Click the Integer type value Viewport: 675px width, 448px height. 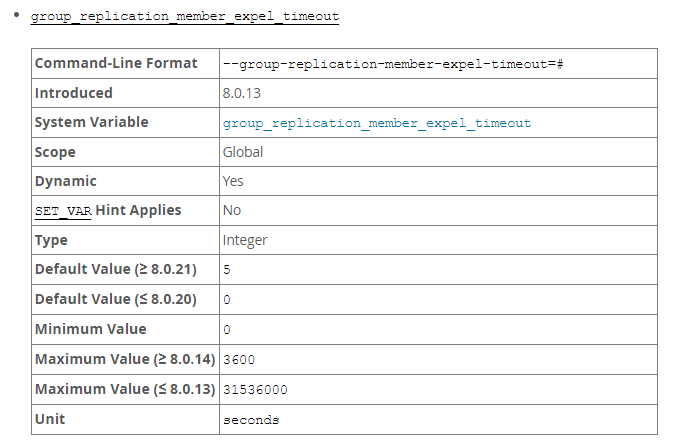tap(245, 240)
